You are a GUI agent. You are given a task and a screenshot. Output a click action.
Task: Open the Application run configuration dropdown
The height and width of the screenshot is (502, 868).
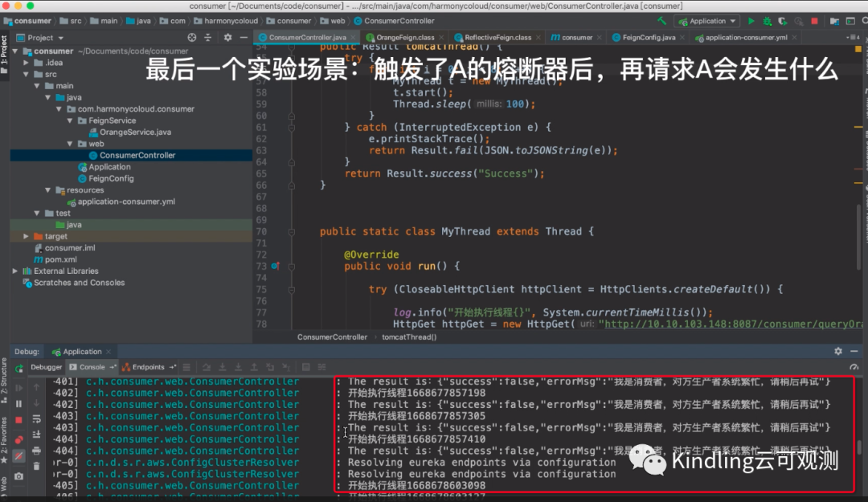[708, 21]
